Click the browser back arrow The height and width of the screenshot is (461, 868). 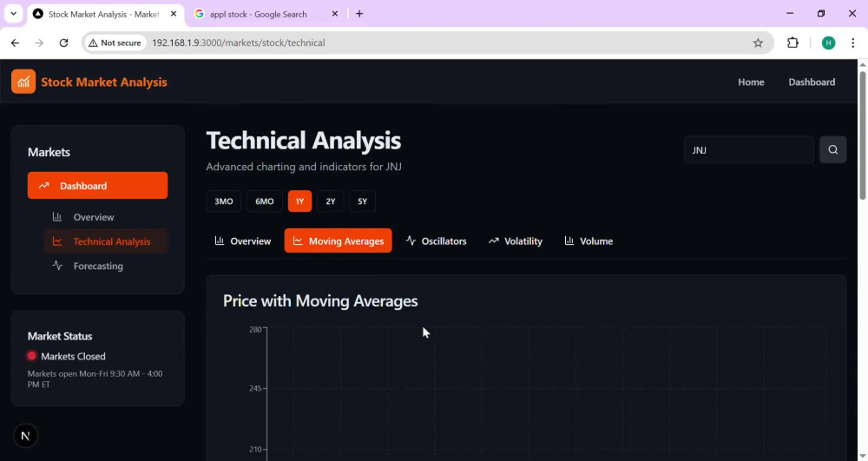15,43
